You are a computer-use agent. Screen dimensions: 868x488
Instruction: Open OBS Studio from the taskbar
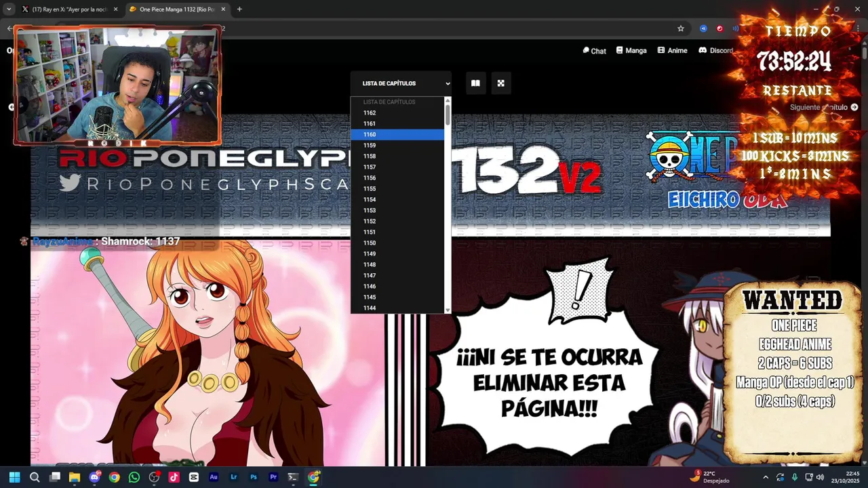pyautogui.click(x=154, y=477)
